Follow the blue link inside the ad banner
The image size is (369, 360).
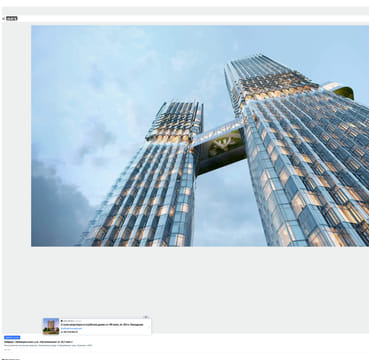pos(71,328)
